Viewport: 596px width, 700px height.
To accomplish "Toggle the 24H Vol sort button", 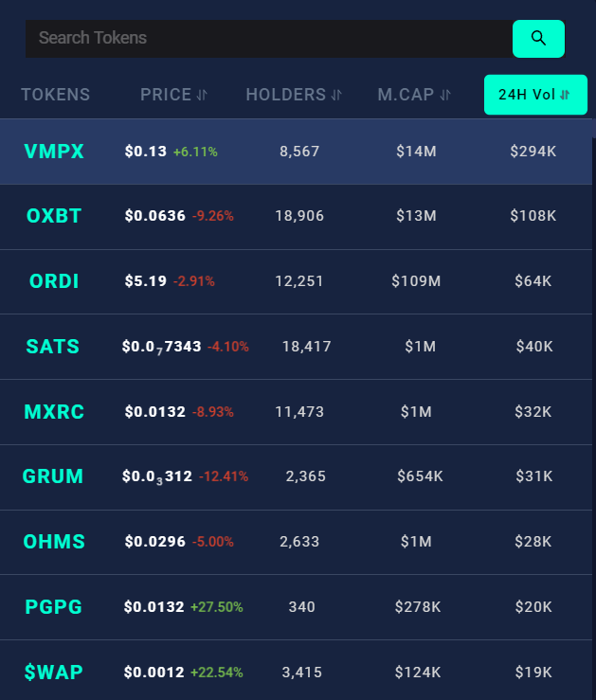I will 535,95.
